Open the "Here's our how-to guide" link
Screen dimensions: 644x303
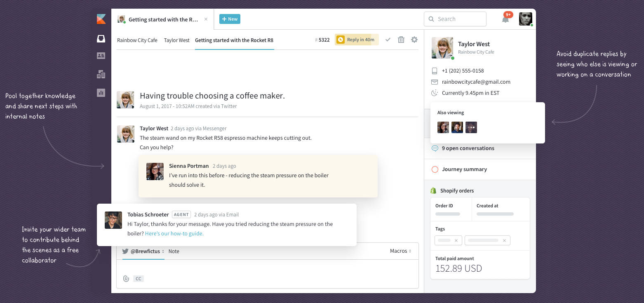174,233
